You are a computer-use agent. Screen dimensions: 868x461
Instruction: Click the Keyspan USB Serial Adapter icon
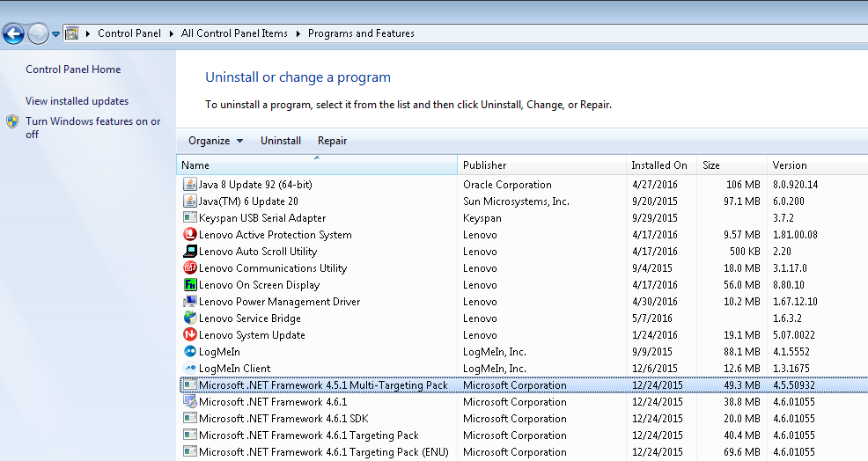190,217
